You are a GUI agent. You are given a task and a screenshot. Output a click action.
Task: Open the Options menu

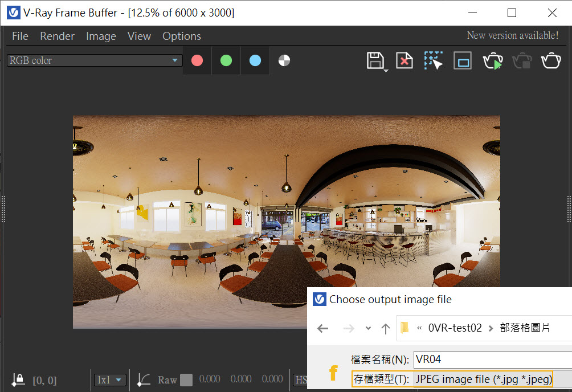(x=181, y=36)
